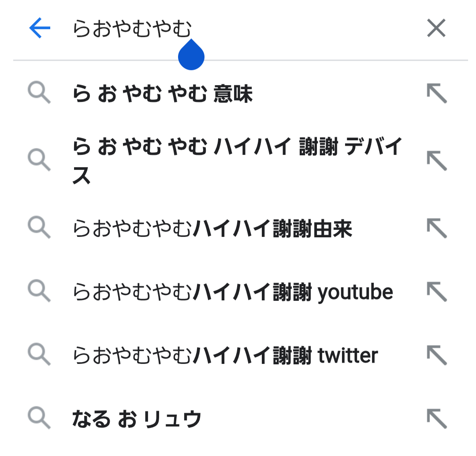Image resolution: width=476 pixels, height=456 pixels.
Task: Select the なる お リュウ suggestion
Action: pos(137,419)
